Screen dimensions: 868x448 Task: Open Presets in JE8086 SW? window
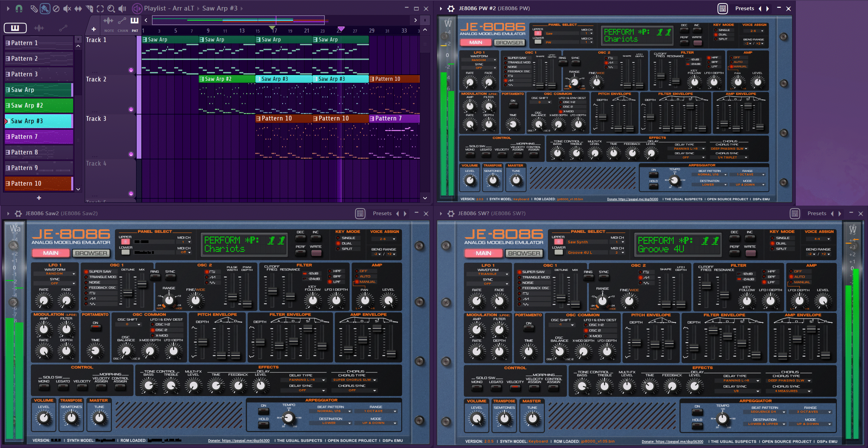click(816, 213)
